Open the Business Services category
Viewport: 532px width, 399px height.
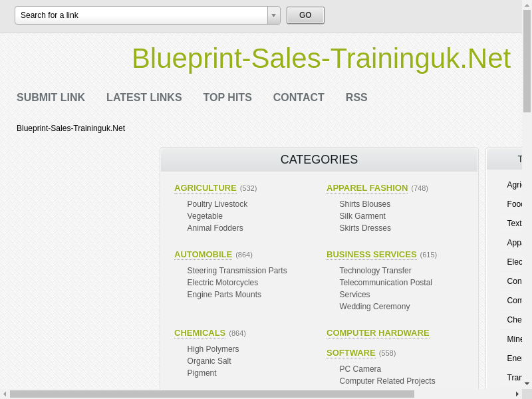[371, 255]
